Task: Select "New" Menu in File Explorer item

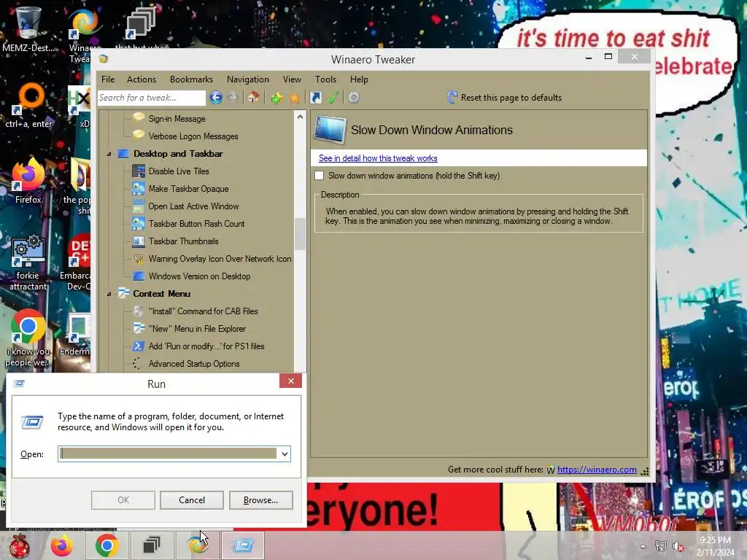Action: click(197, 329)
